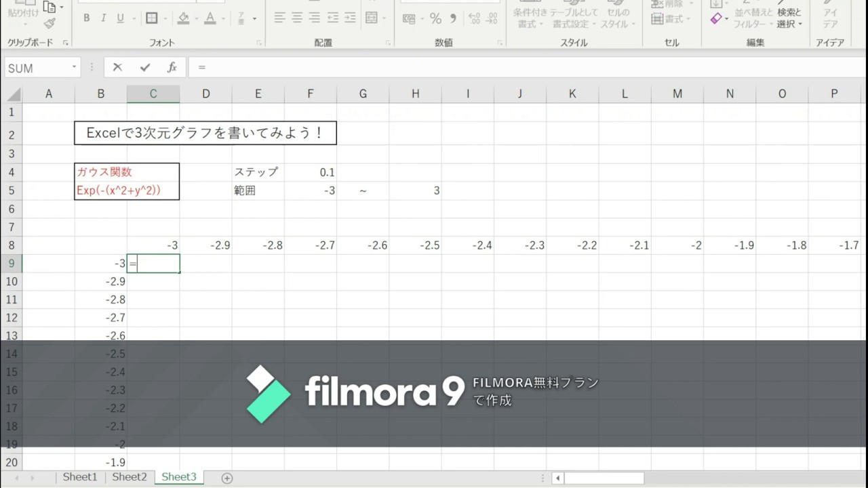Click the Merge and Center icon

371,18
